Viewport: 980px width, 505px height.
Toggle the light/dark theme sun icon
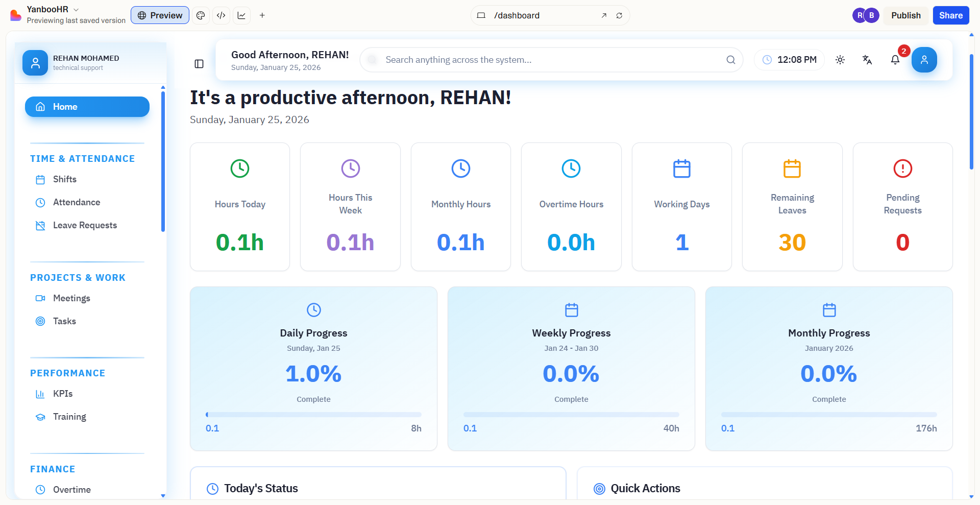(x=840, y=60)
